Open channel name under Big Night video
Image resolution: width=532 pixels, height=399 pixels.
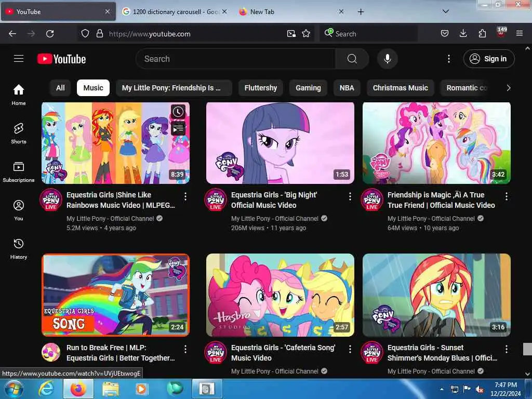pyautogui.click(x=275, y=219)
